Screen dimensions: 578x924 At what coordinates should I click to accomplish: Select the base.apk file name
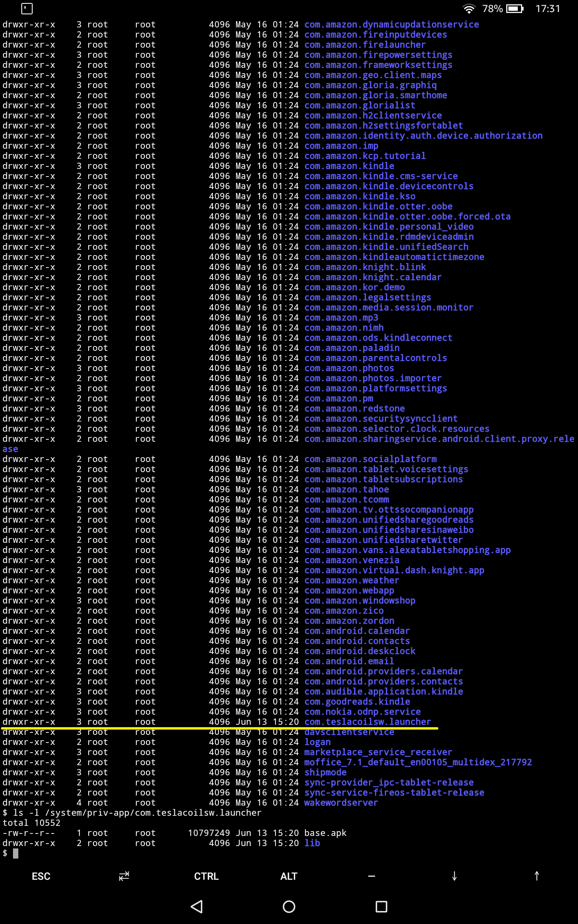point(325,833)
